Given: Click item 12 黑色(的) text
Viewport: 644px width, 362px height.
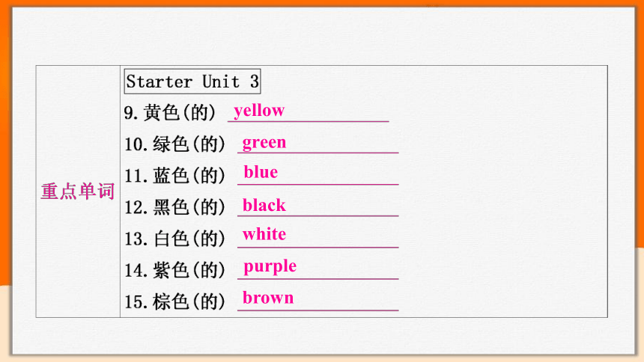Looking at the screenshot, I should [x=175, y=207].
